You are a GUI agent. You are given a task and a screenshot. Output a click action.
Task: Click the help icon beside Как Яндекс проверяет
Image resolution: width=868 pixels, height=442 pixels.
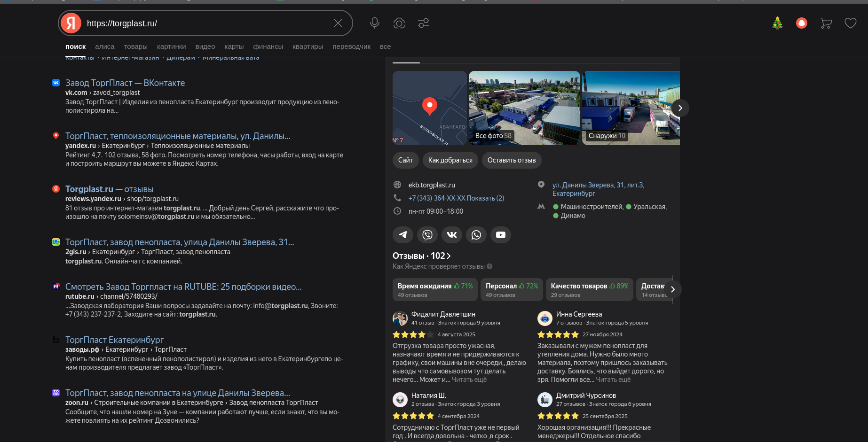tap(489, 266)
